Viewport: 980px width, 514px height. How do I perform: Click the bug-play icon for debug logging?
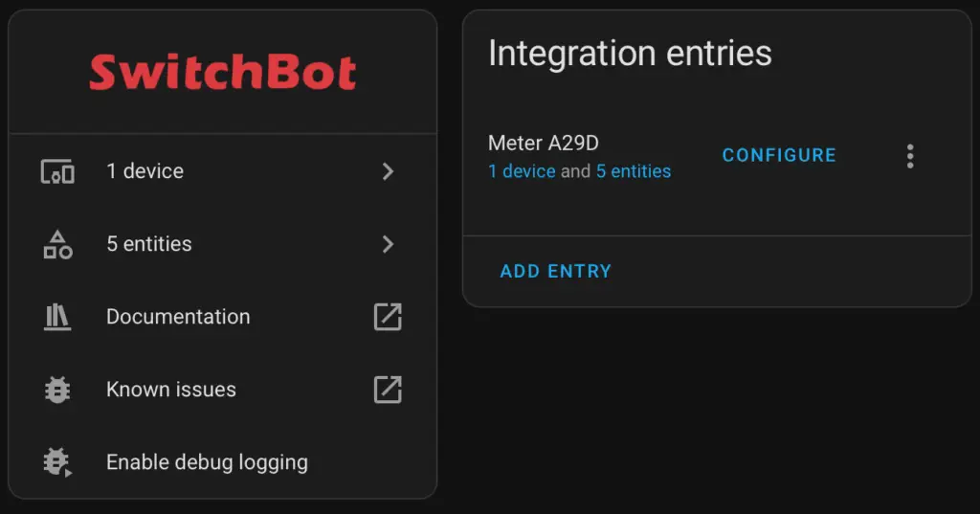[x=57, y=462]
